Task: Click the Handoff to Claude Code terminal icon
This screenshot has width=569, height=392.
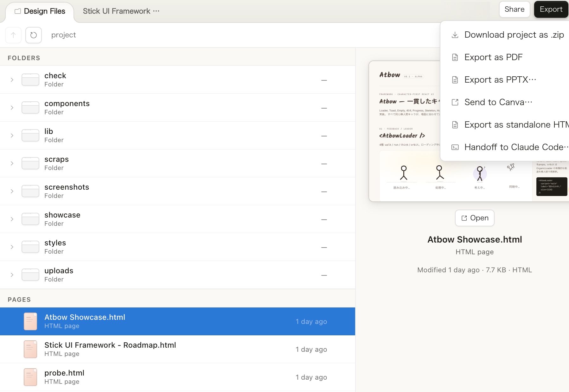Action: (455, 147)
